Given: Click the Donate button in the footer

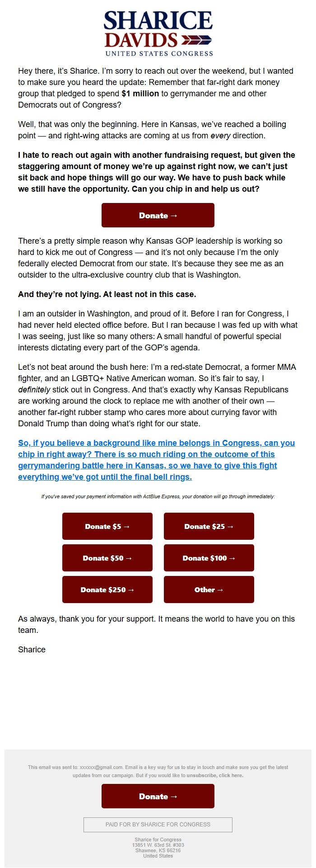Looking at the screenshot, I should [x=158, y=796].
